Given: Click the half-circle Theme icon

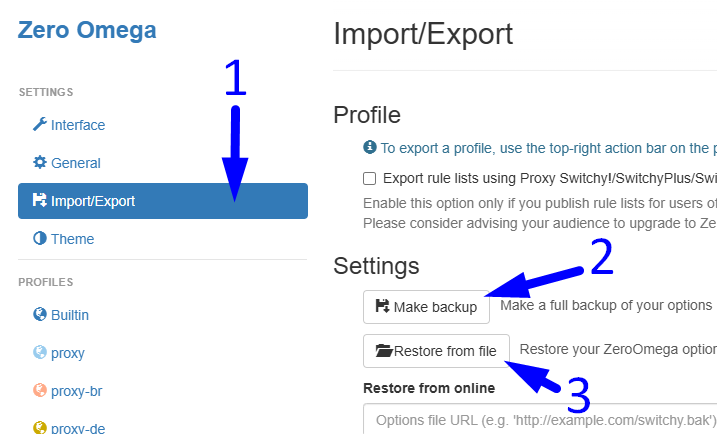Looking at the screenshot, I should click(x=40, y=238).
